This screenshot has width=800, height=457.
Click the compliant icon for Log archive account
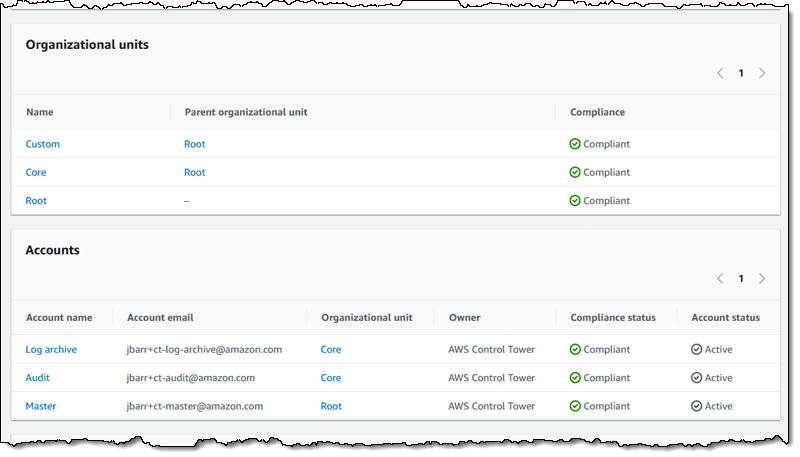pyautogui.click(x=575, y=350)
